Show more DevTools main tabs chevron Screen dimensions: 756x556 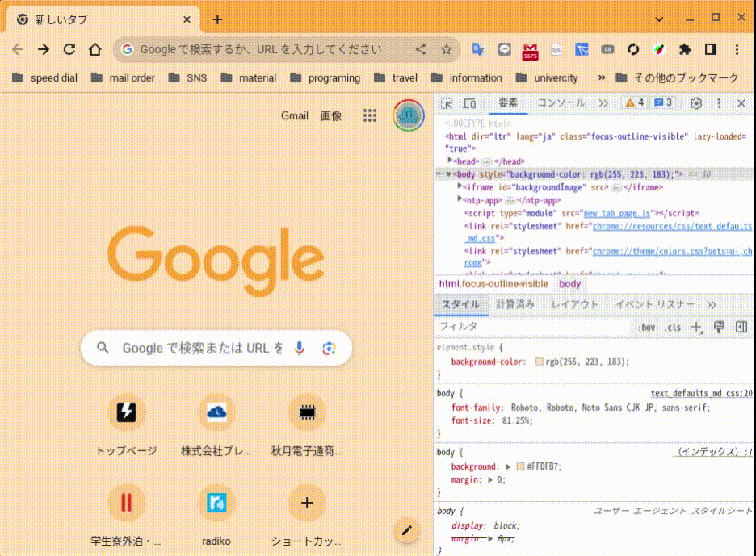coord(603,103)
